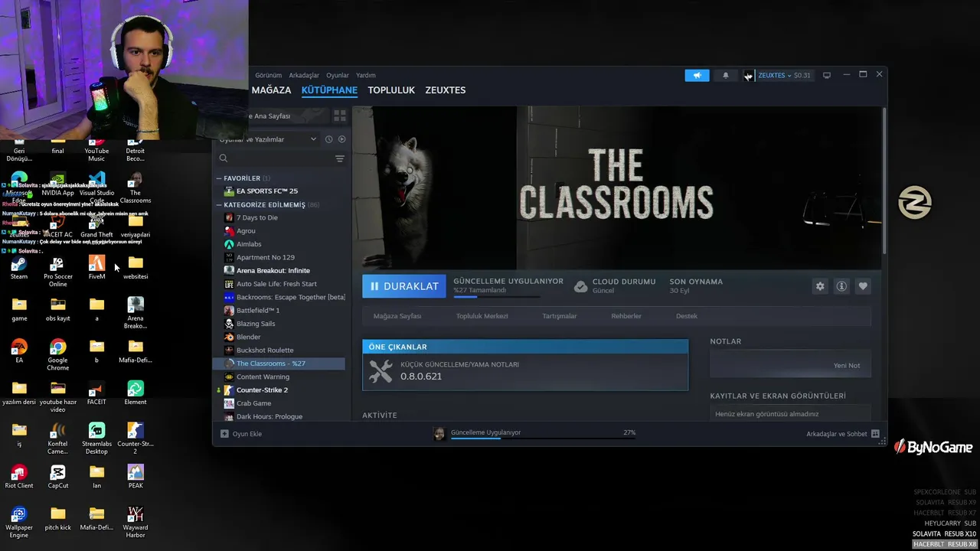Click update progress bar under GÜNCELLEME UYGULANIYOR

[x=497, y=296]
